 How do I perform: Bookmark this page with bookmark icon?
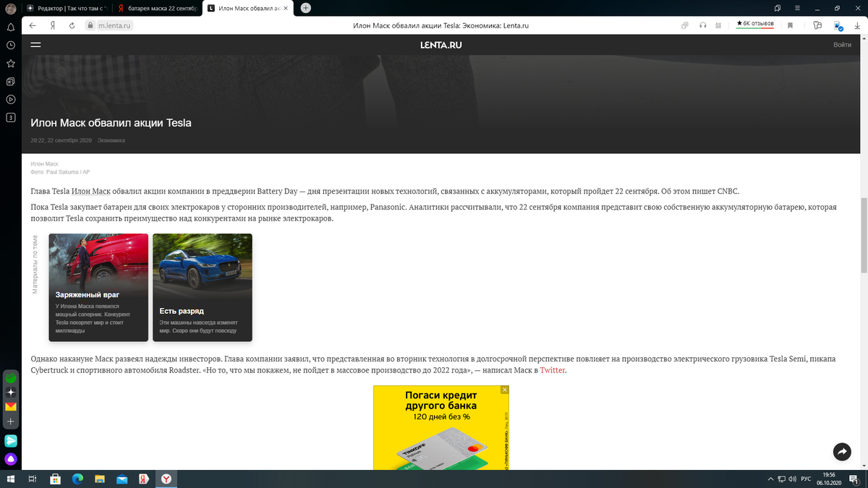click(791, 25)
